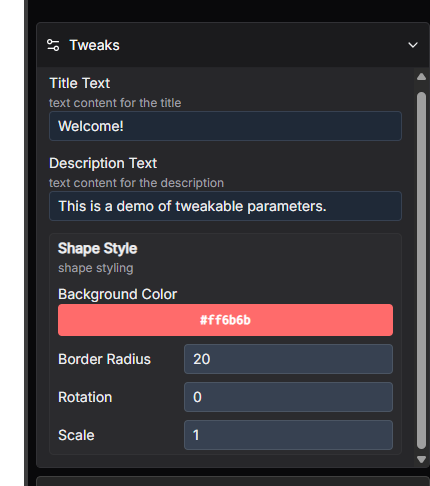Click the Rotation value field

(288, 397)
